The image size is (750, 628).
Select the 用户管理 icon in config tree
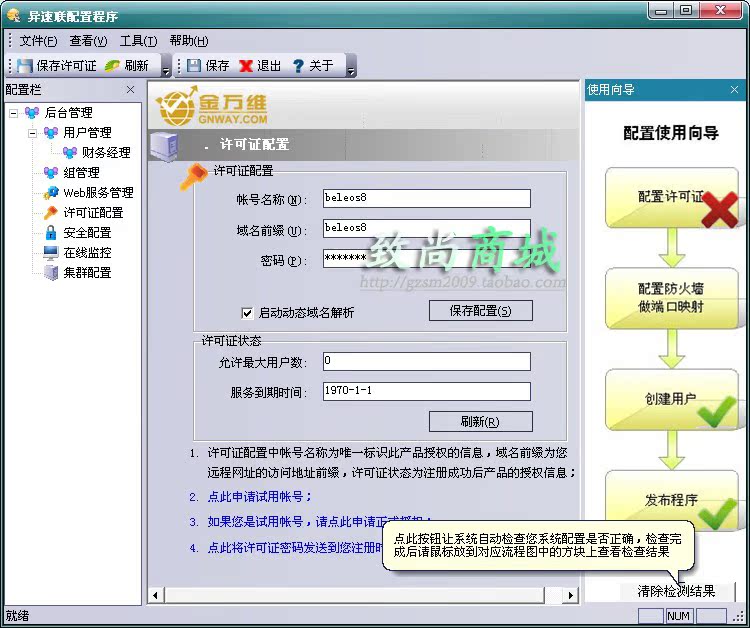click(51, 132)
